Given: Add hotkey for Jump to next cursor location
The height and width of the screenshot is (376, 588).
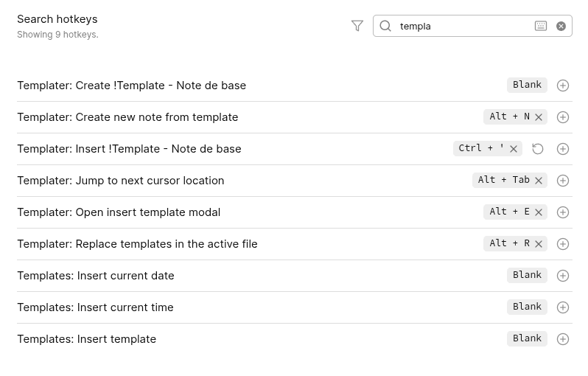Looking at the screenshot, I should [563, 181].
